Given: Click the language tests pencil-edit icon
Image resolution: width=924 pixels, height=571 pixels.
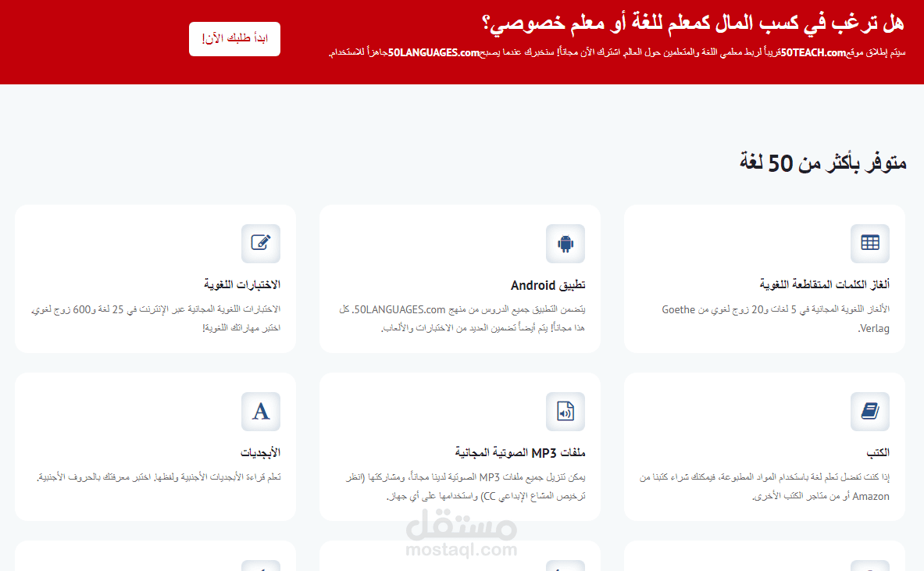Looking at the screenshot, I should (260, 244).
